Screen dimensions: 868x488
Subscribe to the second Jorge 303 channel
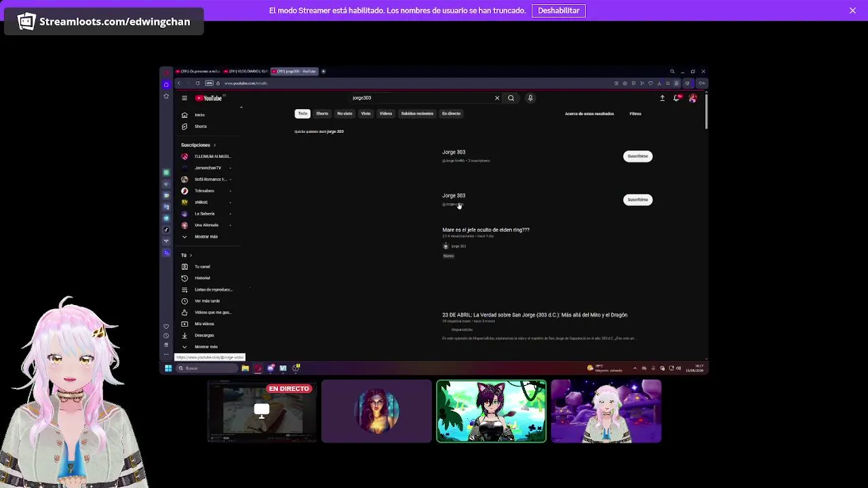point(637,200)
